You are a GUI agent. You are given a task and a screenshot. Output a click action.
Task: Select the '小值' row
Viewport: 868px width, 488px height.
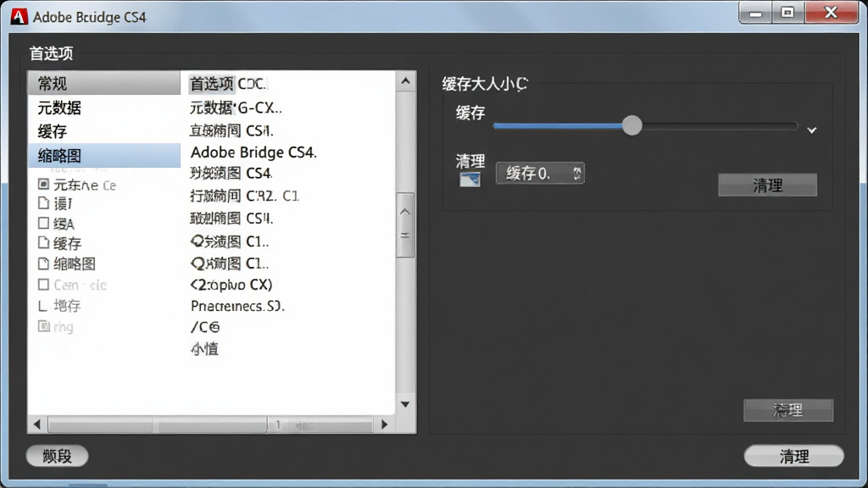pos(204,349)
